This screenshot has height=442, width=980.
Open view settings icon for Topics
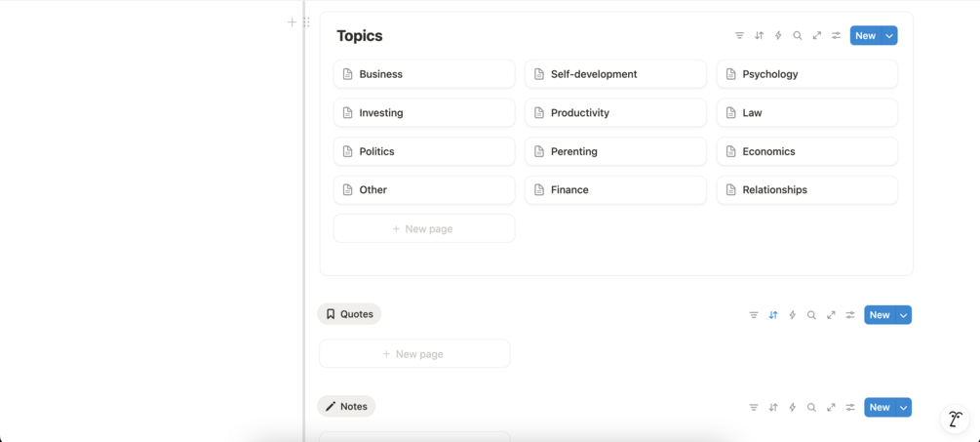pyautogui.click(x=837, y=36)
